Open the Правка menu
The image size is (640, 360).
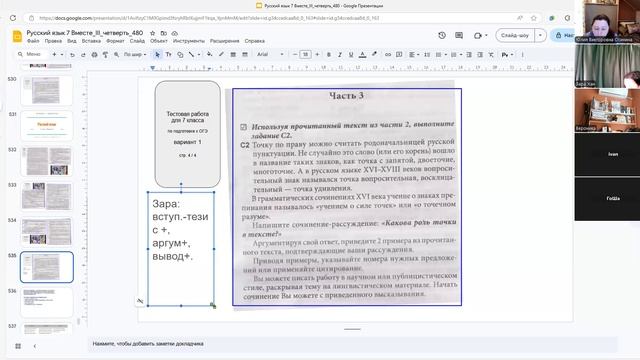click(x=53, y=41)
